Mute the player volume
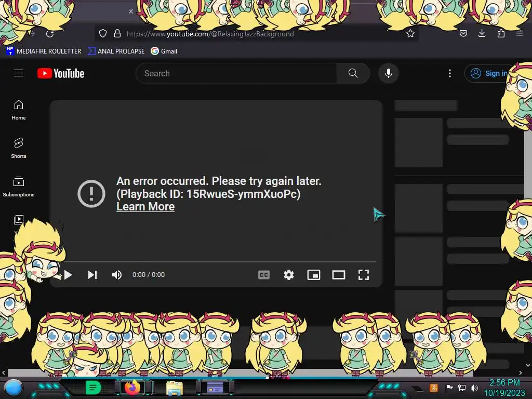The width and height of the screenshot is (532, 399). 117,275
